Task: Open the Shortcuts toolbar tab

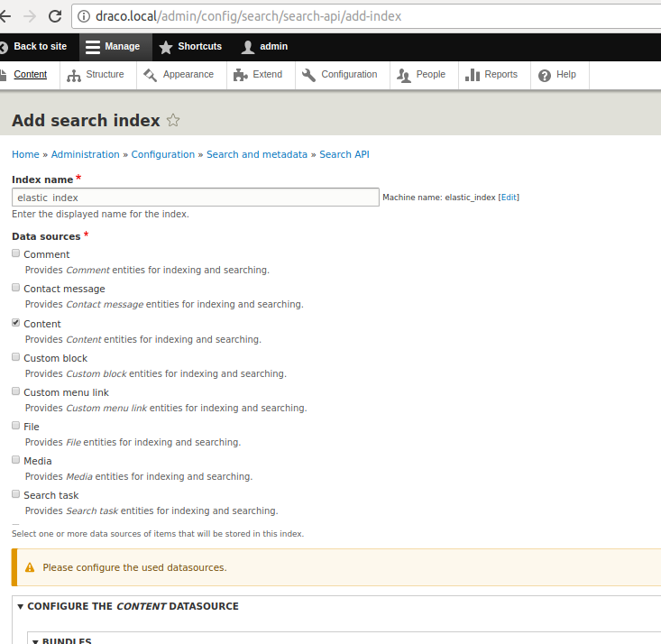Action: coord(191,47)
